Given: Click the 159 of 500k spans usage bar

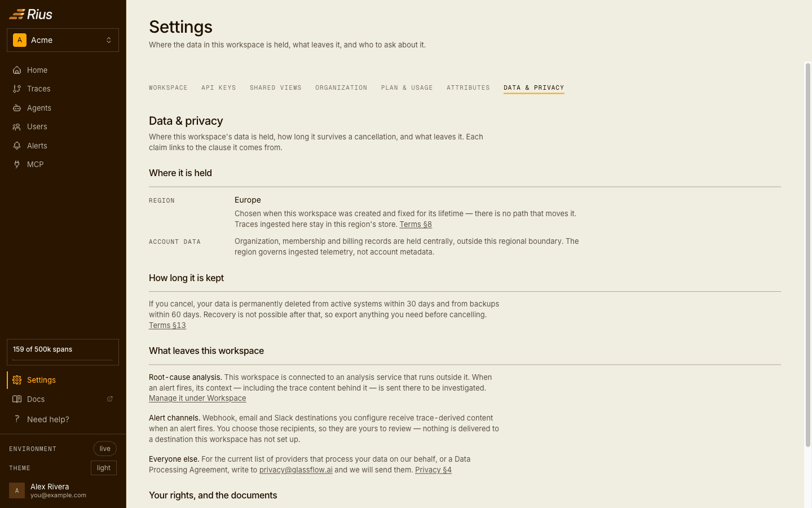Looking at the screenshot, I should [x=63, y=352].
